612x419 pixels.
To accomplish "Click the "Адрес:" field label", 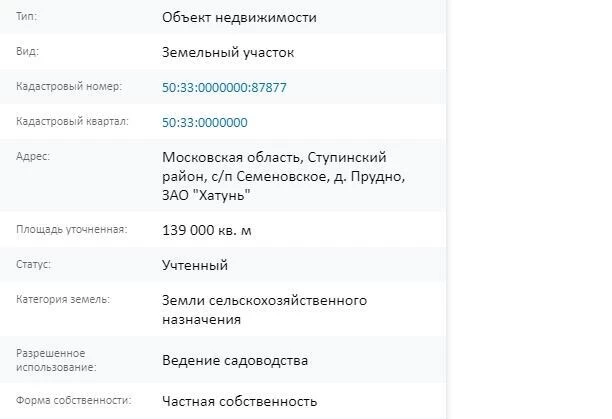I will 33,156.
